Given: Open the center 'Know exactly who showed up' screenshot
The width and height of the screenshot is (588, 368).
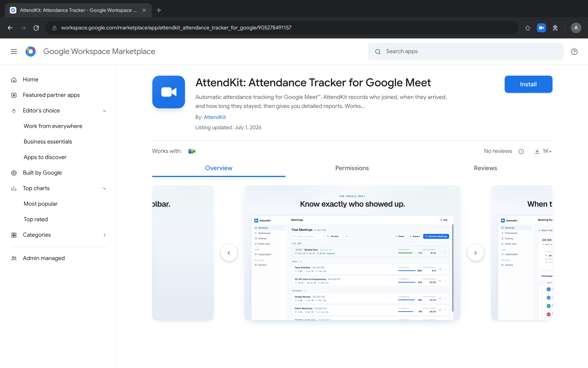Looking at the screenshot, I should coord(352,253).
